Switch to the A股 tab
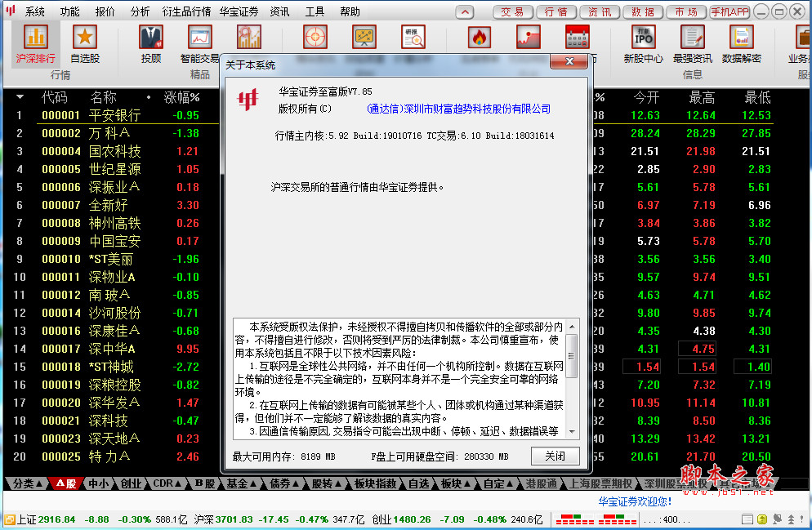 click(66, 483)
